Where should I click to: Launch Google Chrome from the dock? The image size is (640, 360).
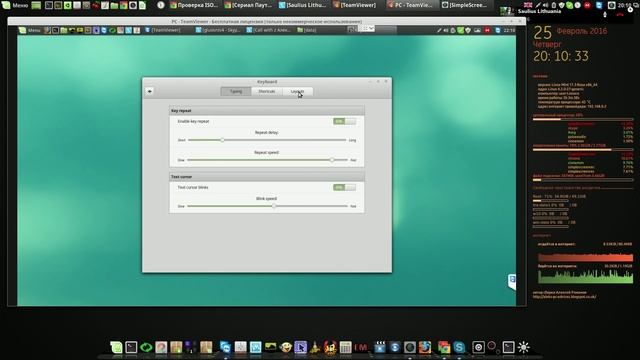tap(444, 347)
